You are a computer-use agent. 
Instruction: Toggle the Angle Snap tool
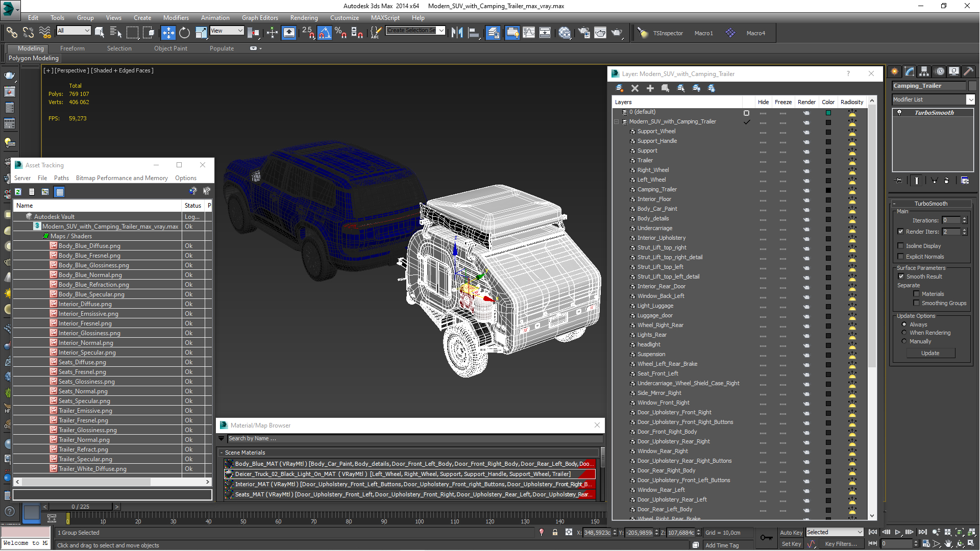[x=325, y=33]
